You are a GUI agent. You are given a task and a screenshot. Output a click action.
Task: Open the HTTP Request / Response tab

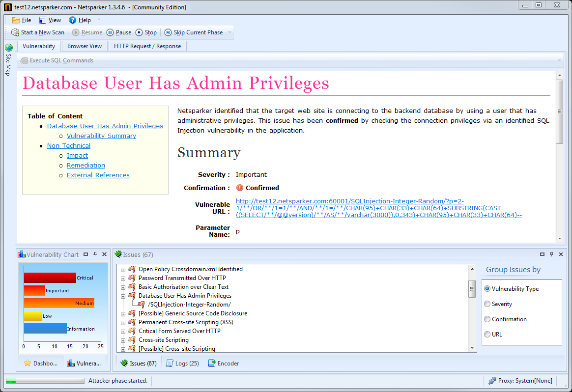pyautogui.click(x=147, y=46)
